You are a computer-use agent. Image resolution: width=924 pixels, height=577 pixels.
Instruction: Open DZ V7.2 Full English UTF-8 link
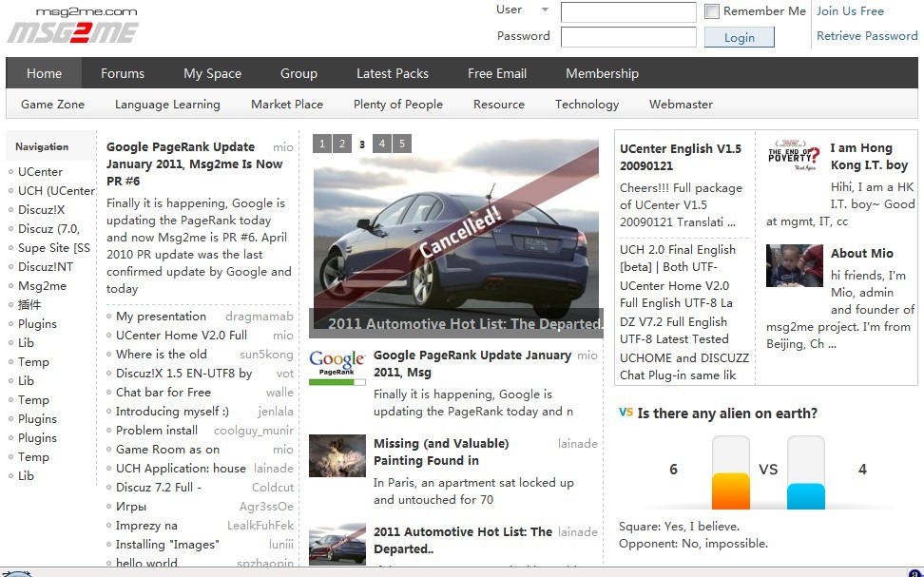(x=674, y=331)
